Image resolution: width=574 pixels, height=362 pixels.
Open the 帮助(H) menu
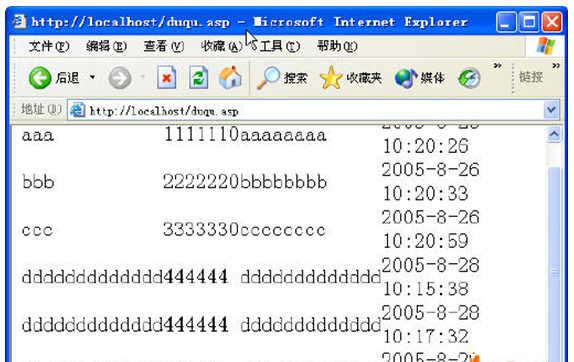[337, 46]
